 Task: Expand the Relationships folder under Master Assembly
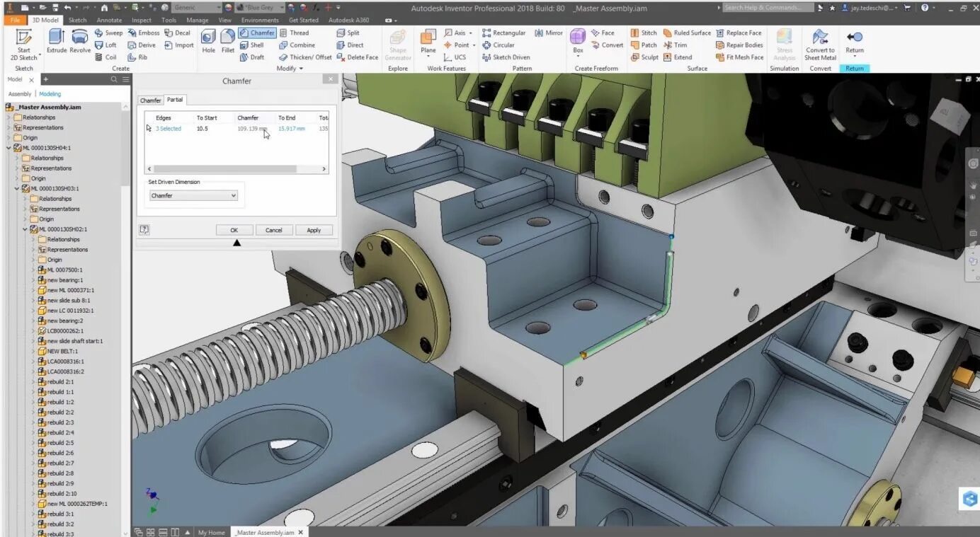point(9,117)
